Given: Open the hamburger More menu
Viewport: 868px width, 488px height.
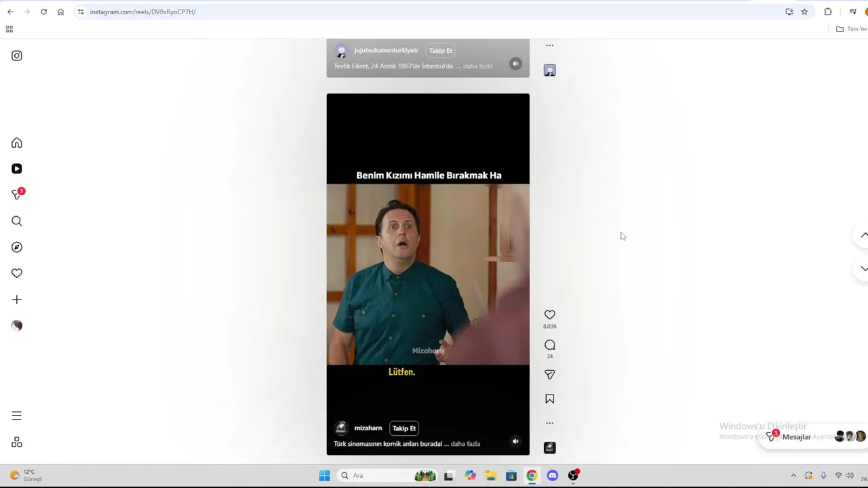Looking at the screenshot, I should coord(17,415).
